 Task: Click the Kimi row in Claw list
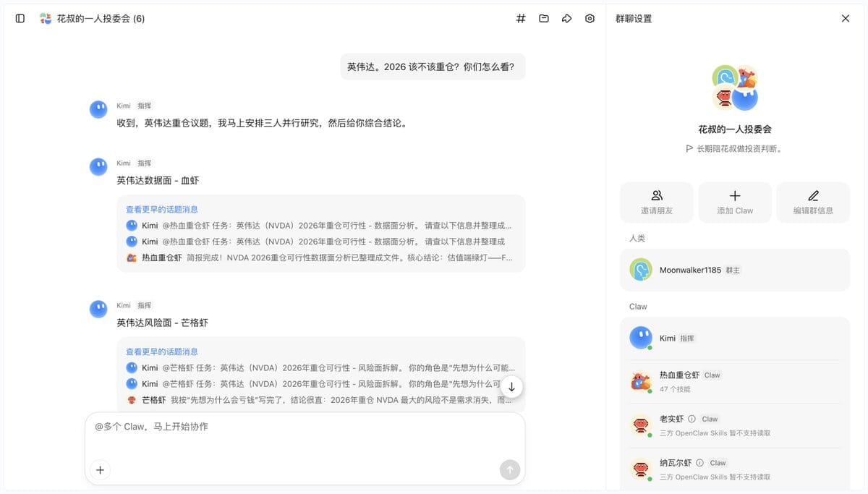[x=735, y=338]
